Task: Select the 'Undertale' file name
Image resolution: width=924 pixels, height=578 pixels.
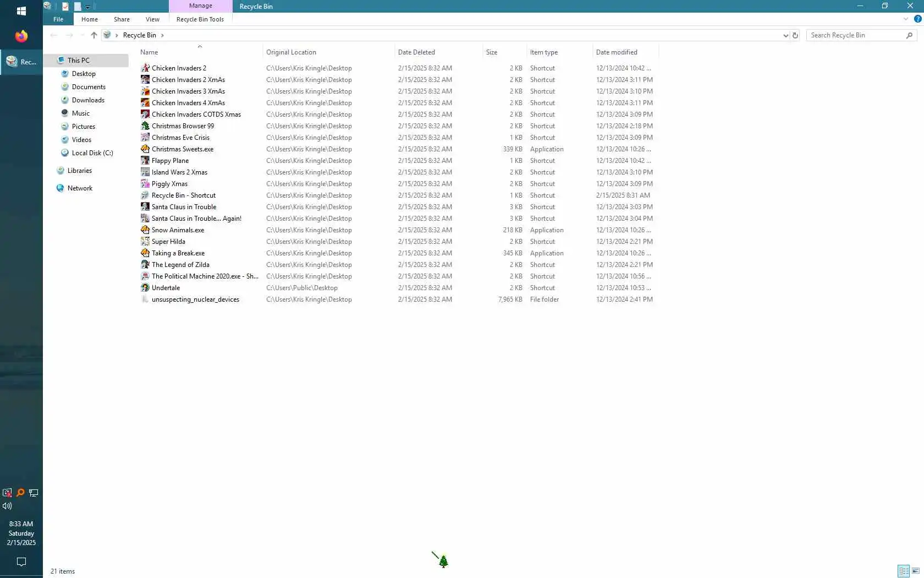Action: [x=166, y=288]
